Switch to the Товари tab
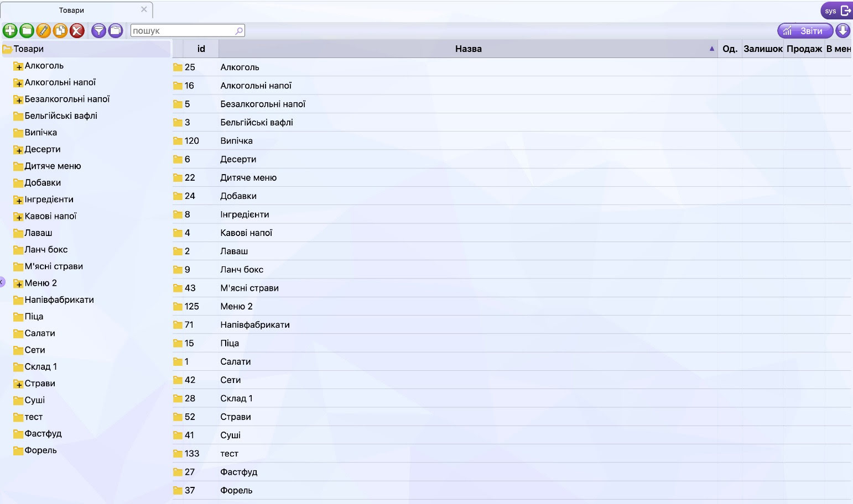This screenshot has width=853, height=504. click(71, 11)
